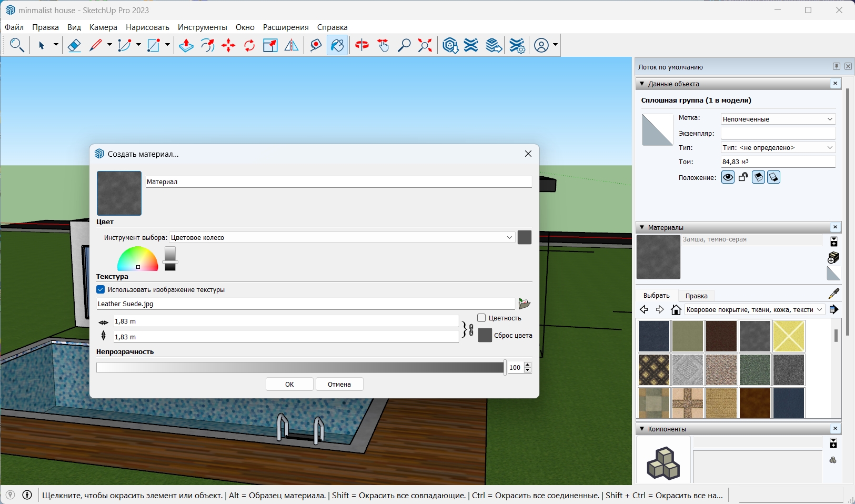Choose the Tape Measure tool icon
This screenshot has width=855, height=504.
click(x=316, y=46)
